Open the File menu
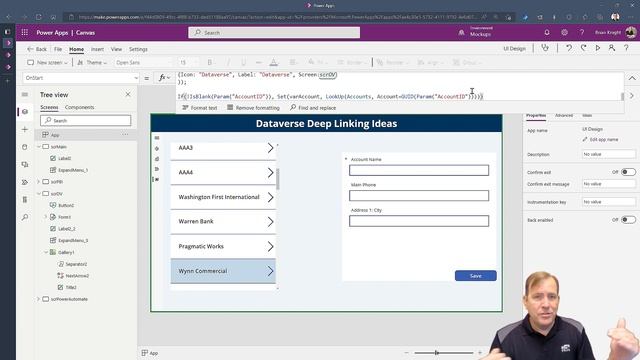Viewport: 640px width, 360px height. [x=58, y=49]
